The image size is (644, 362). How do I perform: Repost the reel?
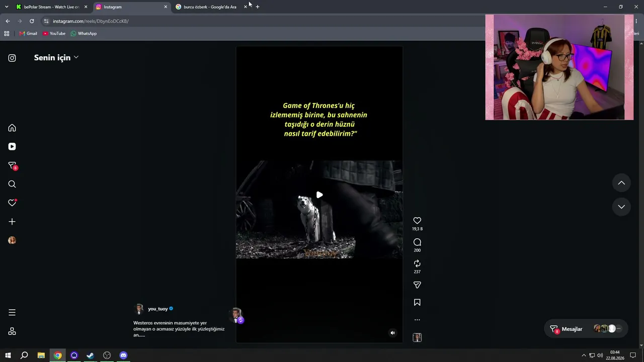point(417,263)
